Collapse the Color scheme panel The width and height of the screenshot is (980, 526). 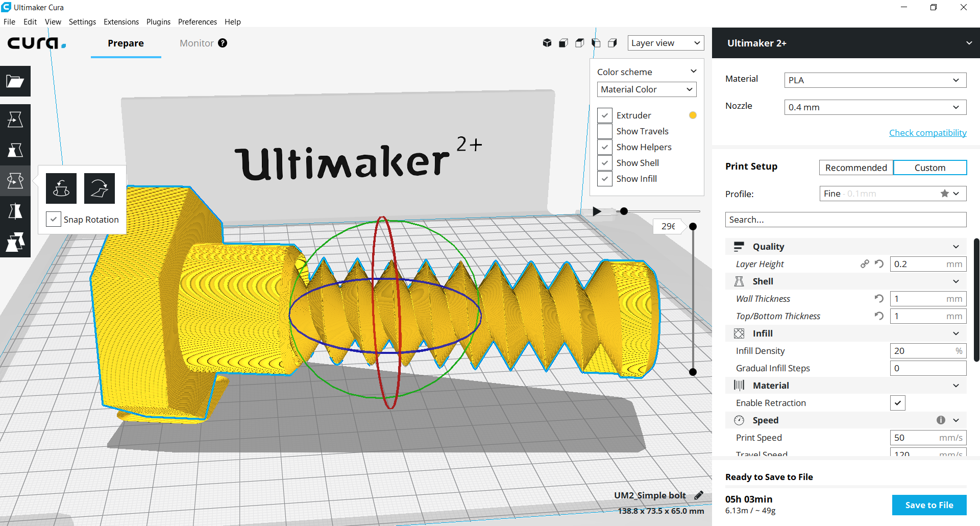(693, 71)
